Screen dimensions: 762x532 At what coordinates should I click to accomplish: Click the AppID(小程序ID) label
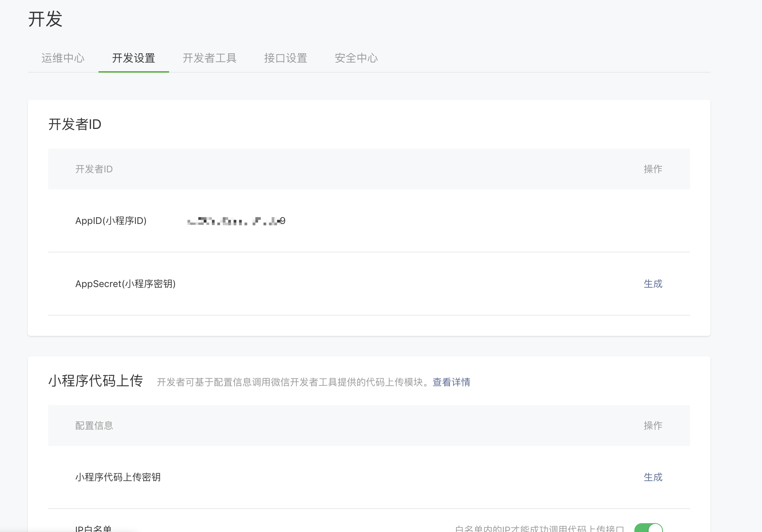tap(111, 221)
